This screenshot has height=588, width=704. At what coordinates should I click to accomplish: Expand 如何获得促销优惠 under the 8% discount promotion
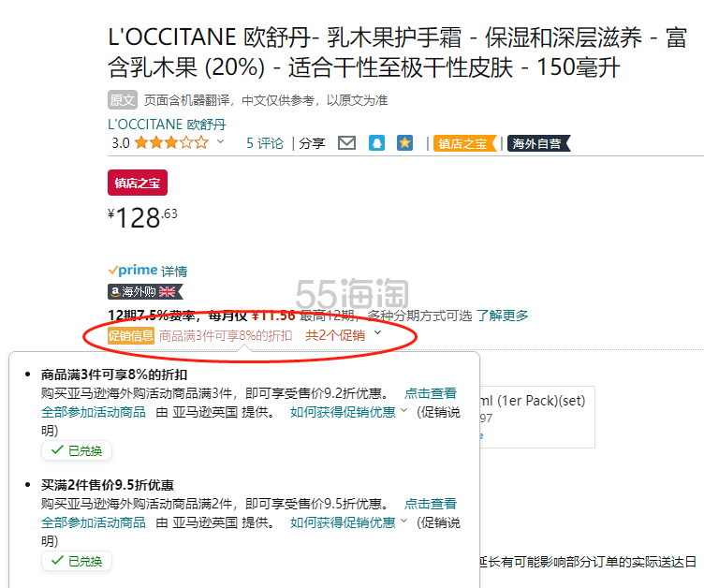(x=348, y=412)
